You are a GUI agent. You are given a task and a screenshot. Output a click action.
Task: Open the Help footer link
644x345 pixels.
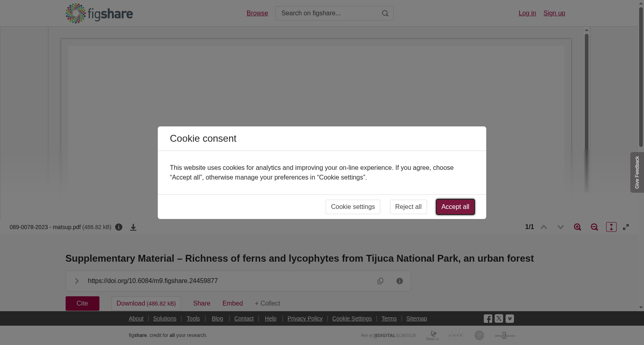pos(270,318)
